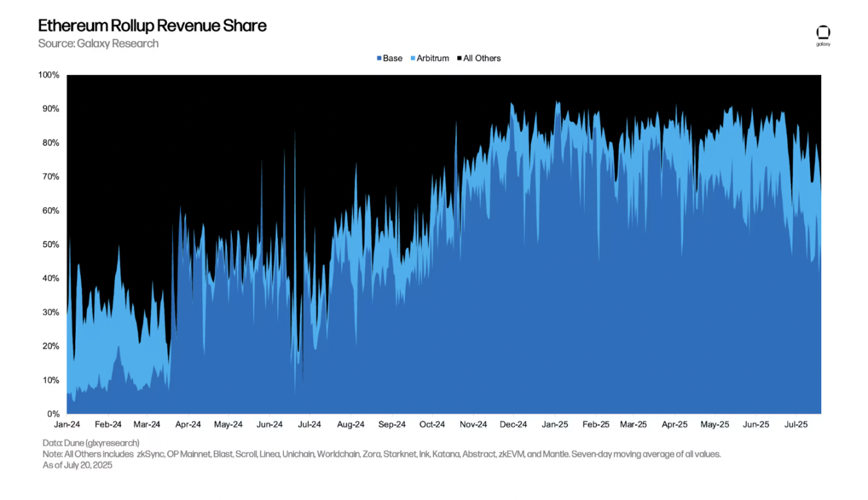Click the All Others legend square
The height and width of the screenshot is (500, 868).
(460, 58)
